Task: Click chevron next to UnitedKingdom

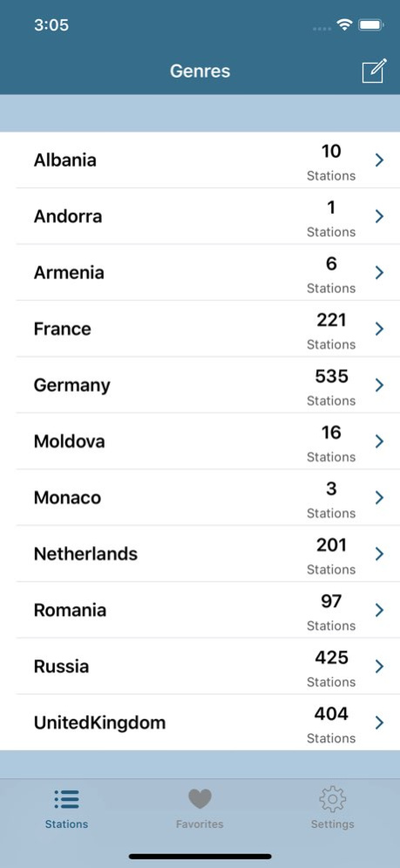Action: (x=380, y=722)
